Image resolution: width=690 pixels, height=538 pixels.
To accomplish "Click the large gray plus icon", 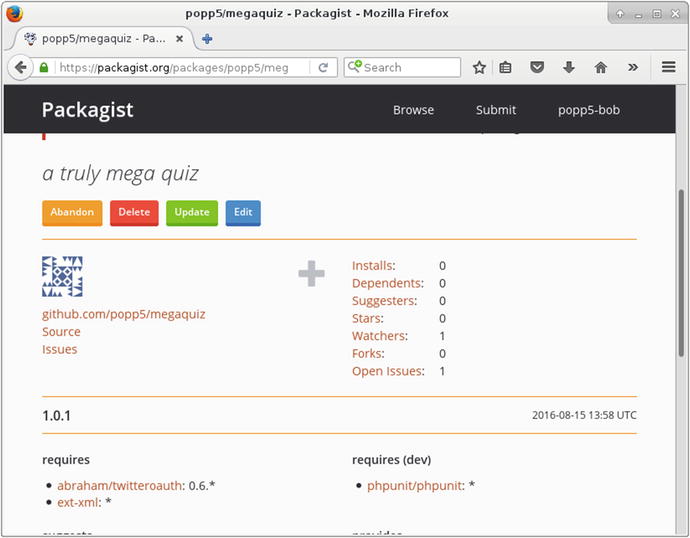I will pyautogui.click(x=312, y=274).
